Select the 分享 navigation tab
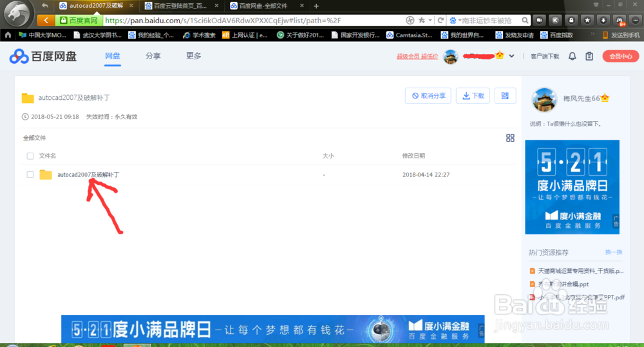Image resolution: width=644 pixels, height=347 pixels. point(153,56)
